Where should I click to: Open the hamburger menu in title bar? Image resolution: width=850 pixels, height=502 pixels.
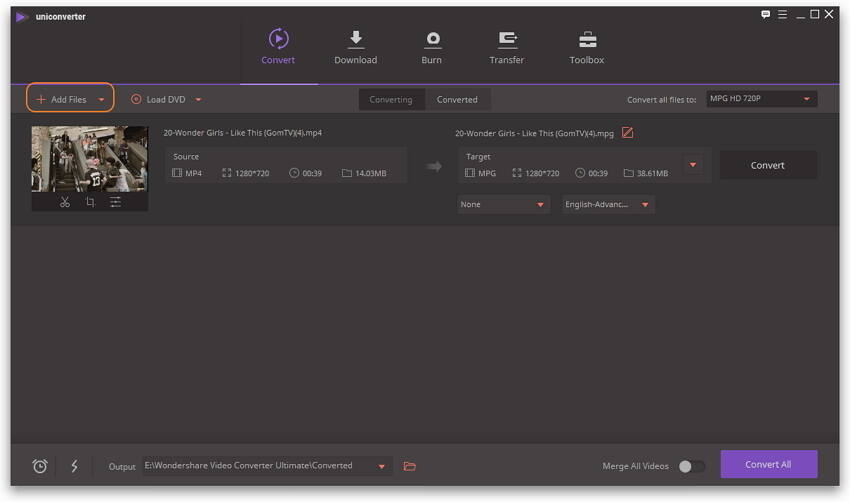[783, 15]
